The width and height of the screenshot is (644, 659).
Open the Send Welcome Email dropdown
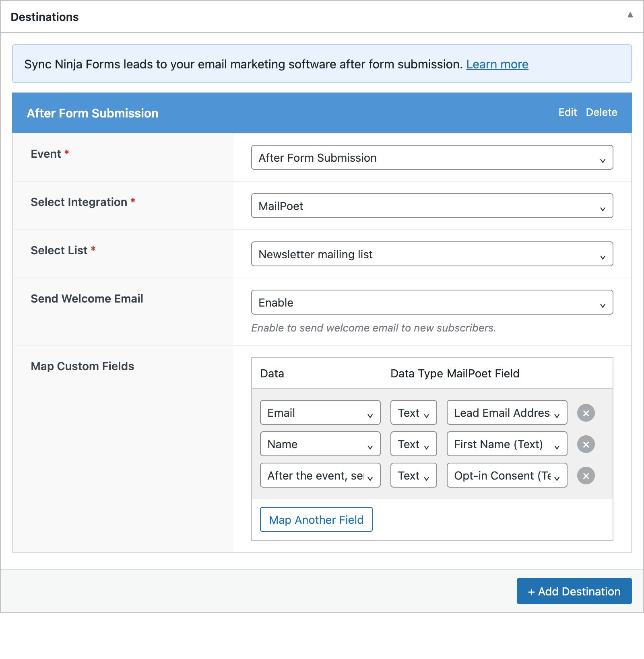[432, 302]
